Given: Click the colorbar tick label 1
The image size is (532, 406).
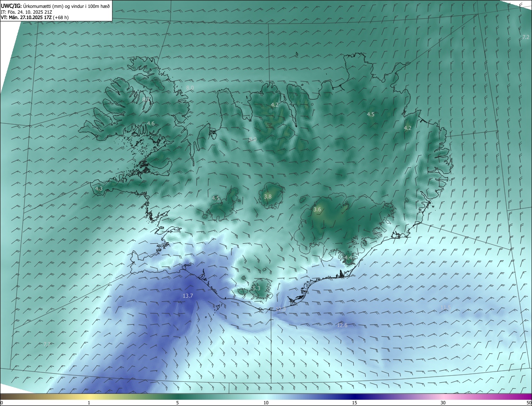Looking at the screenshot, I should tap(89, 403).
